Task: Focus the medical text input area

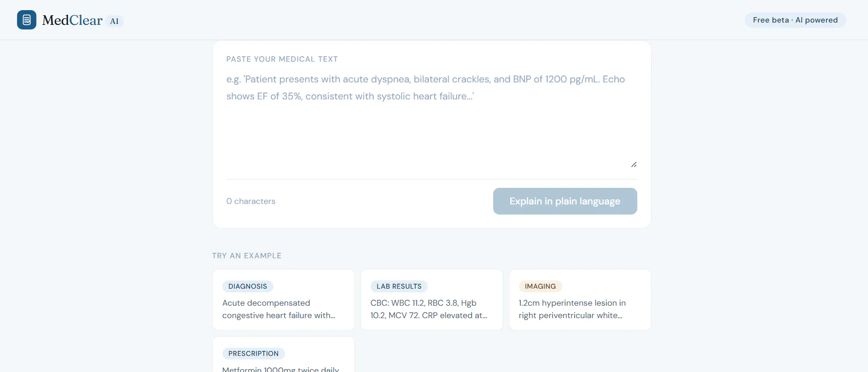Action: tap(431, 120)
